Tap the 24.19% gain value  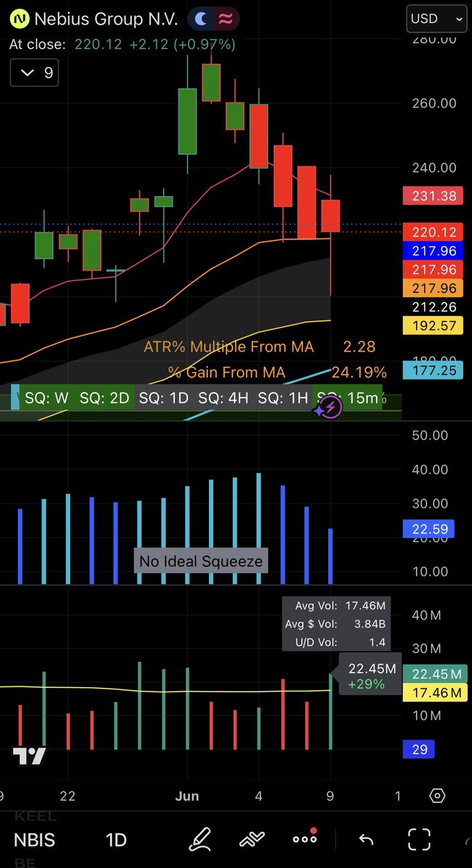coord(359,373)
